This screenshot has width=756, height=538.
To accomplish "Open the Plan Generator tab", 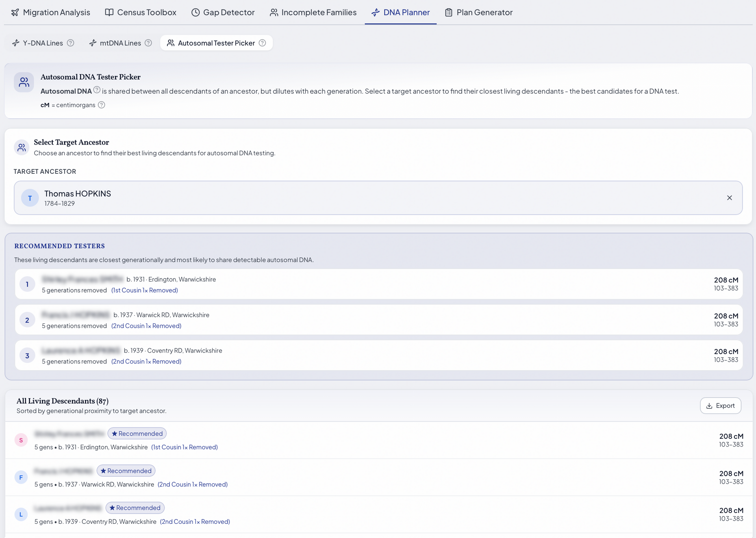I will 478,12.
